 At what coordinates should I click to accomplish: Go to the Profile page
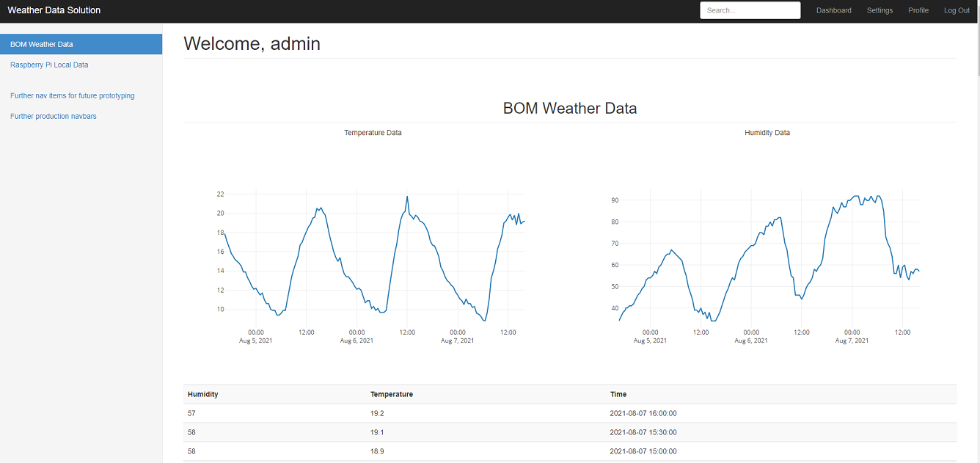tap(918, 10)
